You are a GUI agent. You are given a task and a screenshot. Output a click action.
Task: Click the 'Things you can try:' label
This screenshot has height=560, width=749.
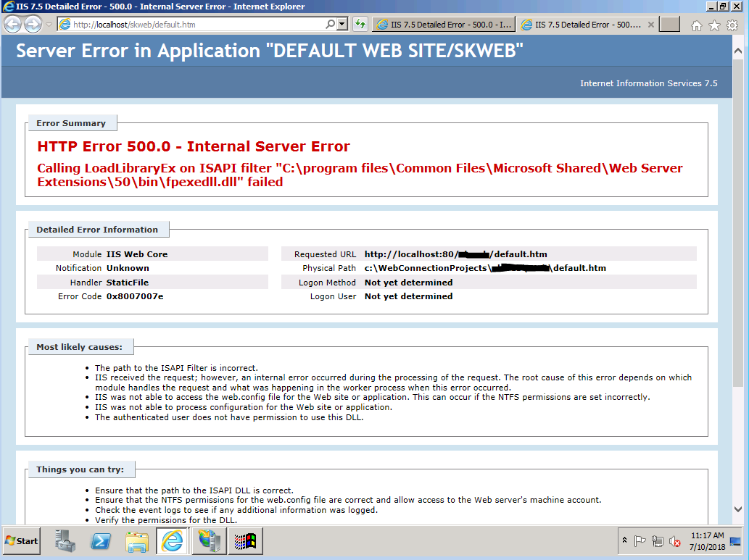(x=80, y=469)
